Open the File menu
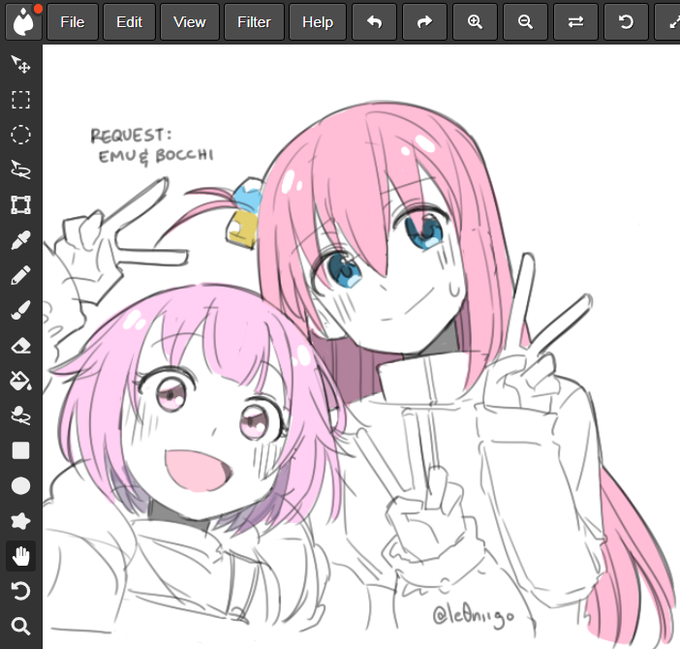 tap(72, 22)
